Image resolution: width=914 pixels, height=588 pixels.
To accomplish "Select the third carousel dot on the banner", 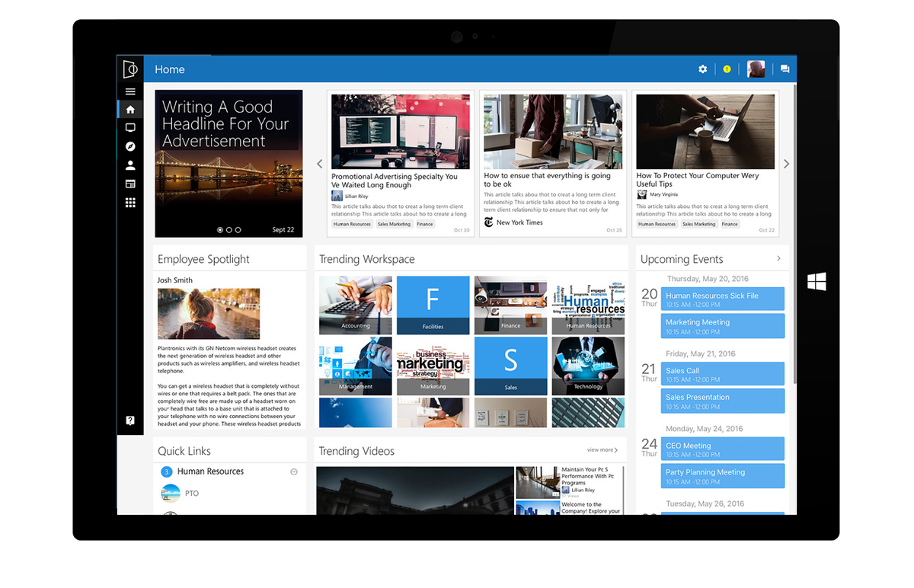I will [x=238, y=229].
